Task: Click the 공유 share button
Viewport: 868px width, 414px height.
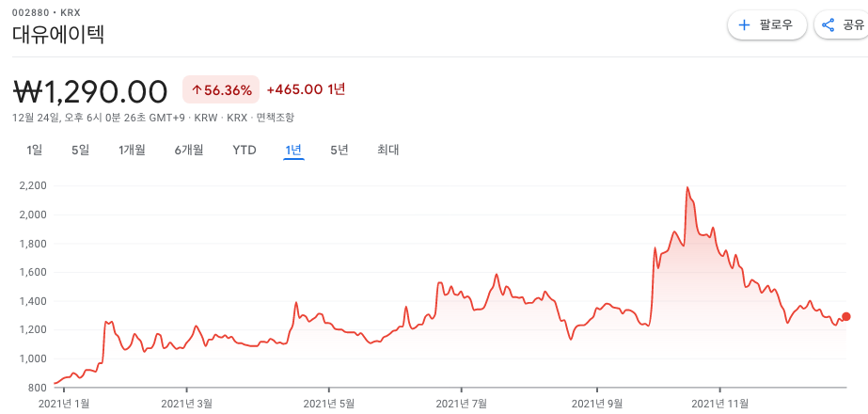Action: click(x=842, y=25)
